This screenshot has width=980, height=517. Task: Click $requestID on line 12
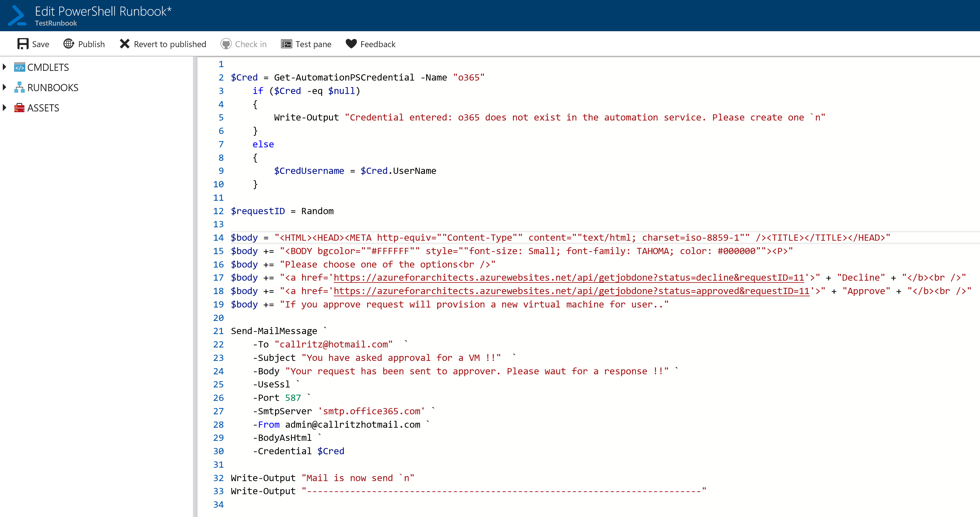click(x=258, y=211)
